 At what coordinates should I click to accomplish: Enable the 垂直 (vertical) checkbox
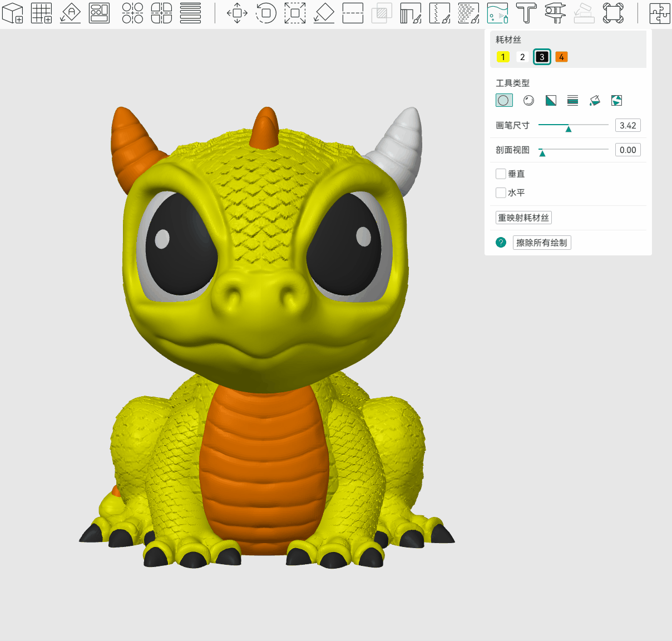click(x=501, y=174)
